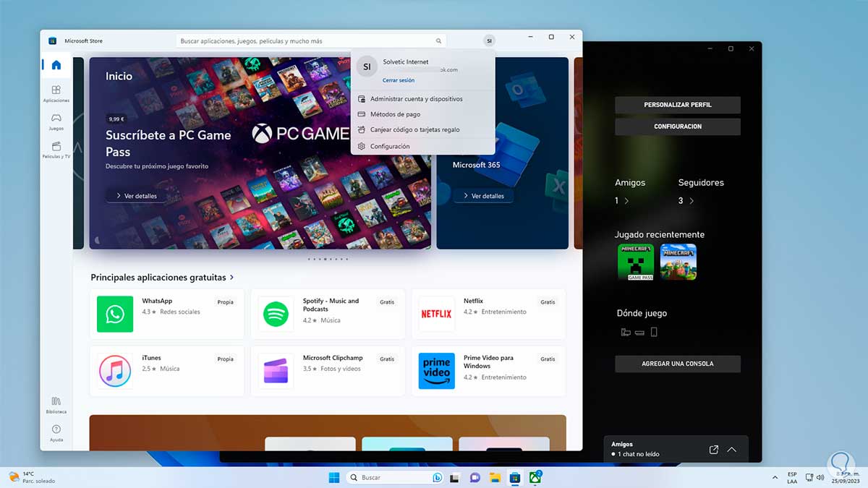The width and height of the screenshot is (868, 488).
Task: Click 1 chat no leído text
Action: tap(639, 455)
